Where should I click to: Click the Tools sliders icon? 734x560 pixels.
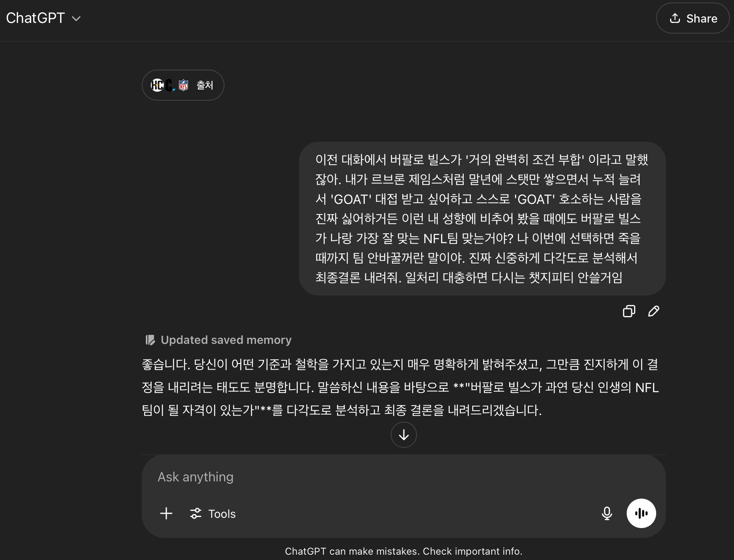pos(196,513)
